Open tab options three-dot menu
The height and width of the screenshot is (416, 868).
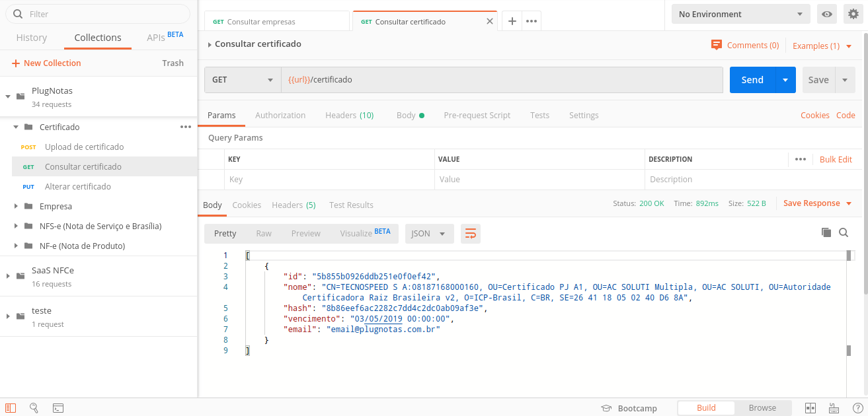click(532, 21)
